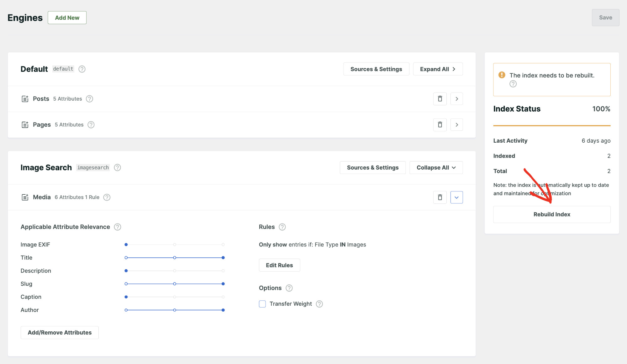Screen dimensions: 627x364
Task: Click Rebuild Index button
Action: (x=552, y=214)
